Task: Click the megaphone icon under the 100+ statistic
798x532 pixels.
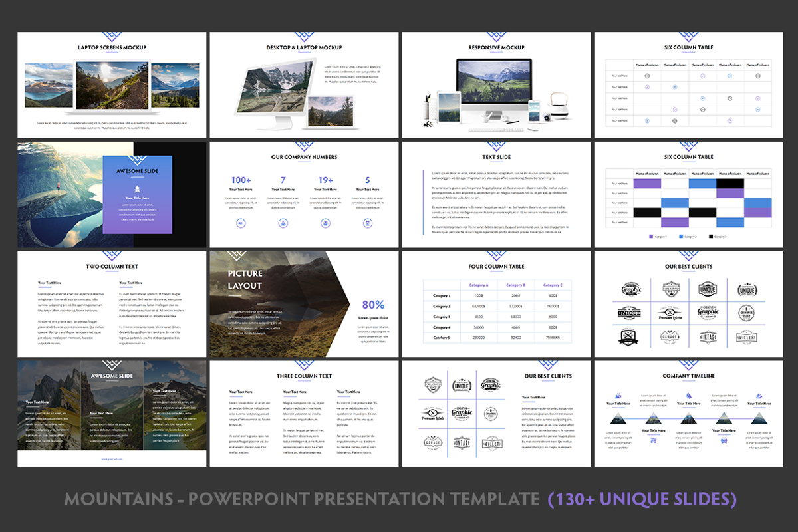Action: coord(240,223)
